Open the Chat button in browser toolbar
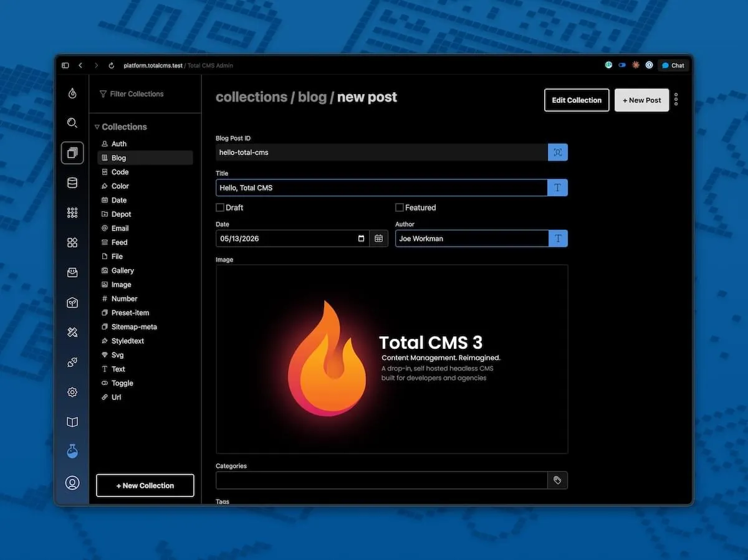Viewport: 748px width, 560px height. coord(673,65)
